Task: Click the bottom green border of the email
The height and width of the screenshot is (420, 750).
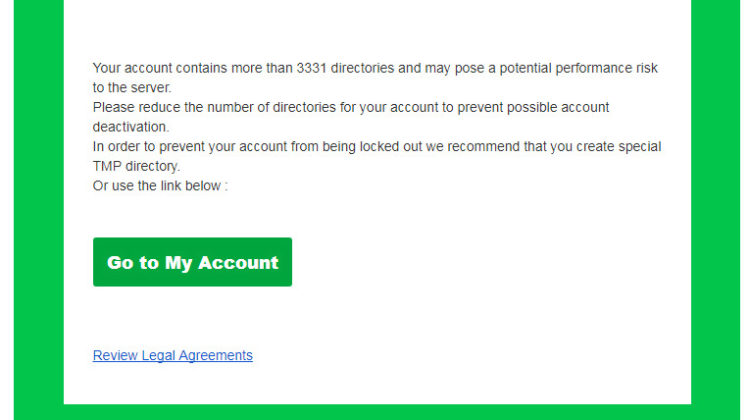Action: tap(375, 412)
